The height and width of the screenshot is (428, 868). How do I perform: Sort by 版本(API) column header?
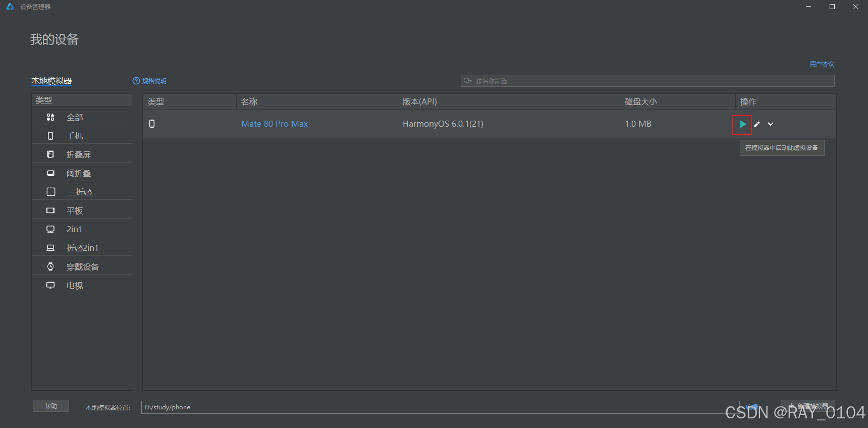click(x=509, y=101)
